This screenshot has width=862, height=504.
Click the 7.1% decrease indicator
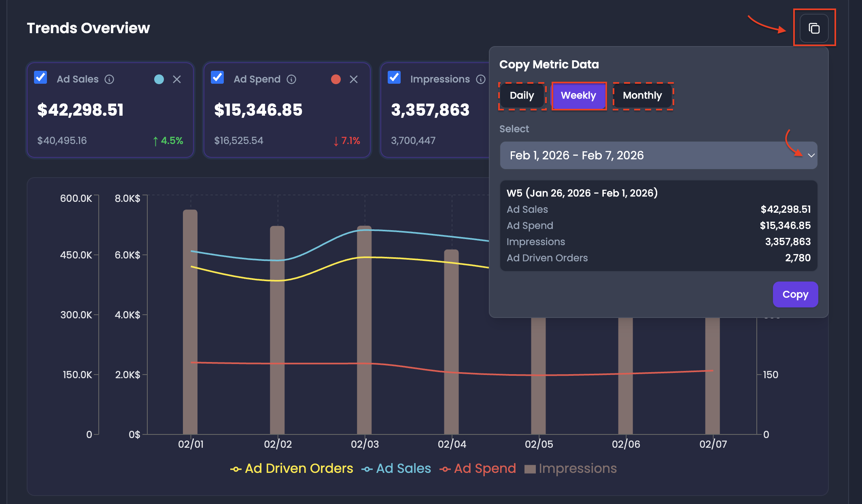click(346, 141)
